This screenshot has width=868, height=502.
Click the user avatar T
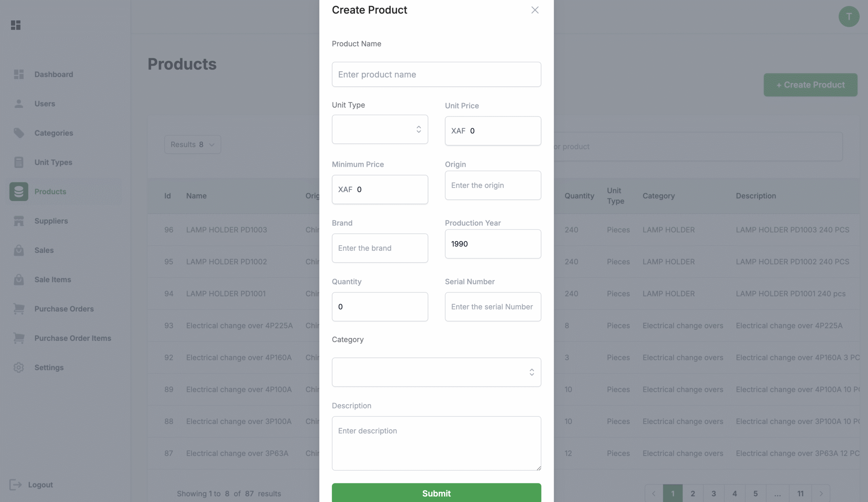coord(849,17)
